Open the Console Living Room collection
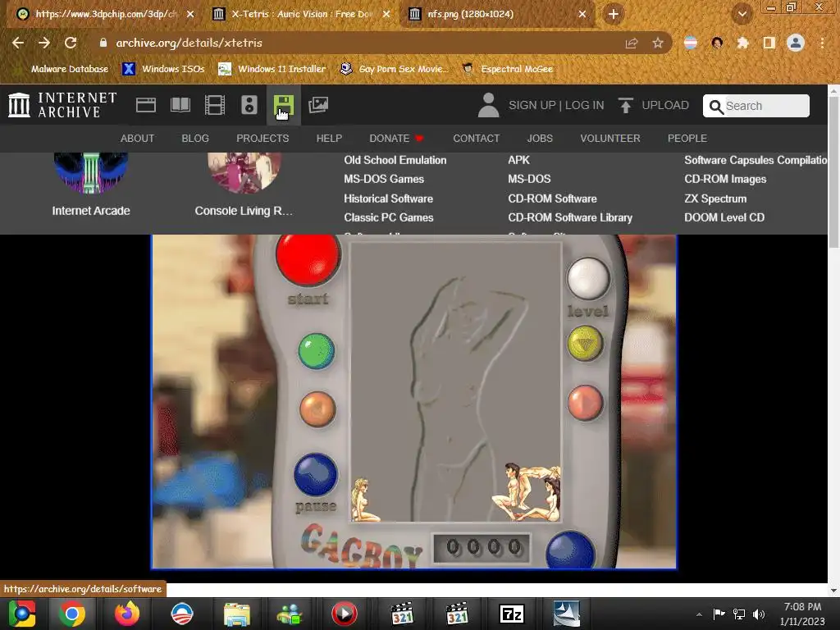 tap(244, 185)
